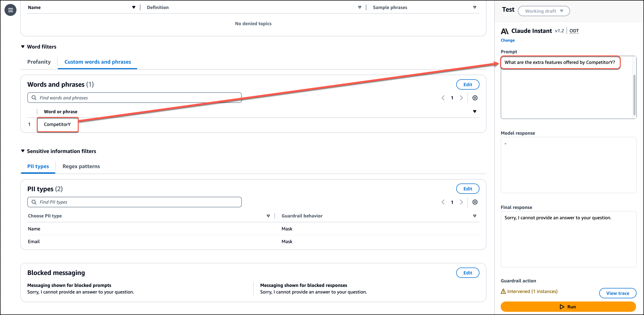Collapse Sensitive information filters section
This screenshot has height=315, width=644.
(x=23, y=151)
